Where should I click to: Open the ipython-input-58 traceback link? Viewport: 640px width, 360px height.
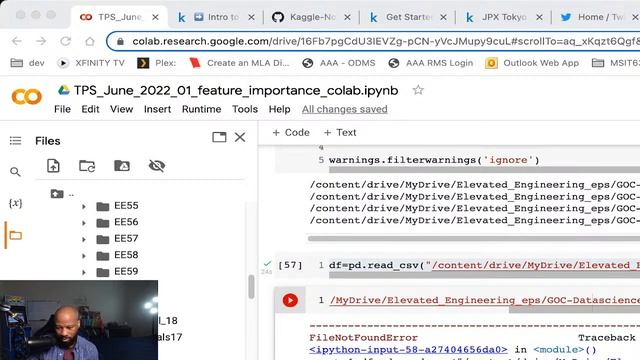coord(408,350)
